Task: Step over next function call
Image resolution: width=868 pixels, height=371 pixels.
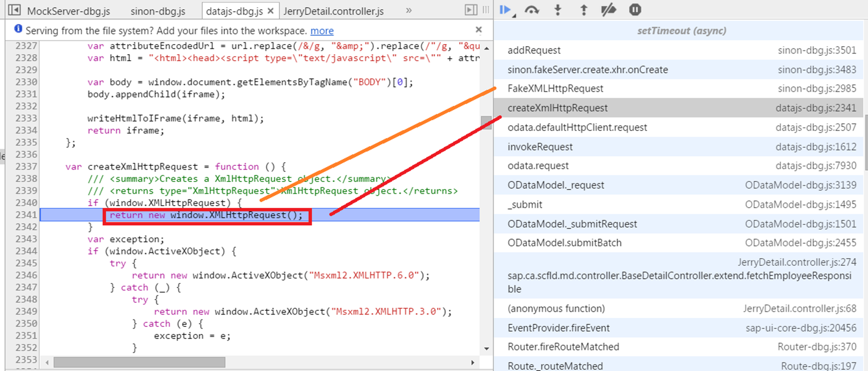Action: (x=532, y=10)
